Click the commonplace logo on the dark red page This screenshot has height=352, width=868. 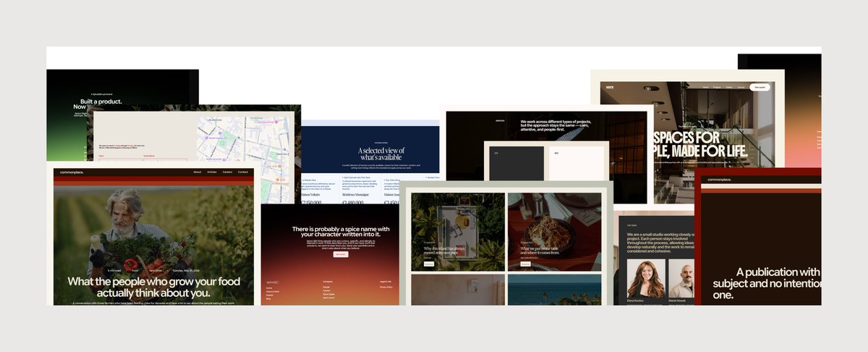718,179
